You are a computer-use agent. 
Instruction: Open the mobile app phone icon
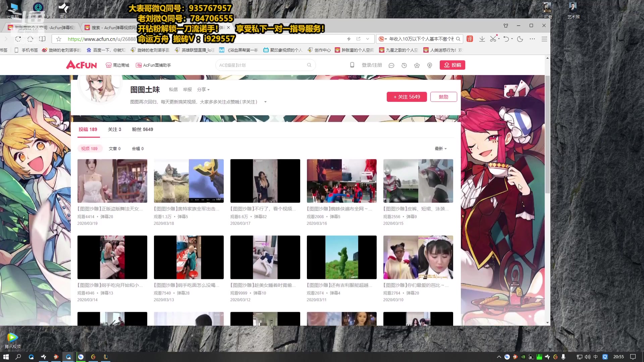352,65
